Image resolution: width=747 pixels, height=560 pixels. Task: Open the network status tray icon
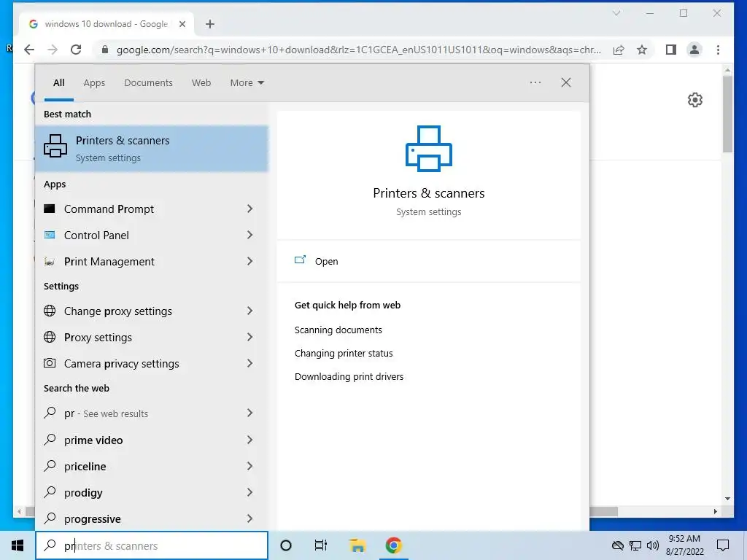click(x=635, y=545)
